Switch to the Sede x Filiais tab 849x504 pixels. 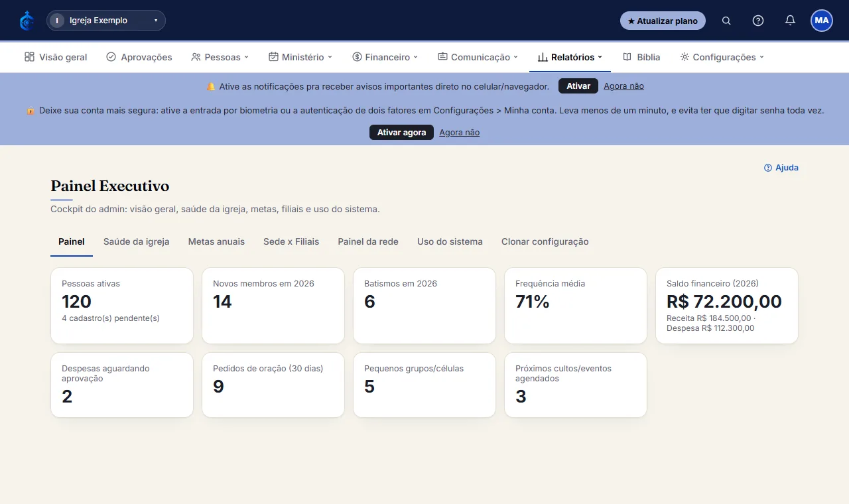click(x=291, y=241)
